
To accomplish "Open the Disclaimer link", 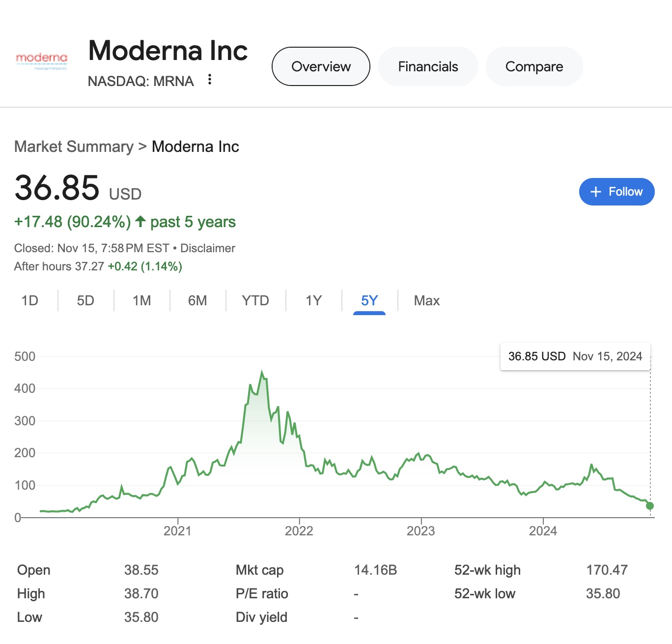I will click(208, 248).
